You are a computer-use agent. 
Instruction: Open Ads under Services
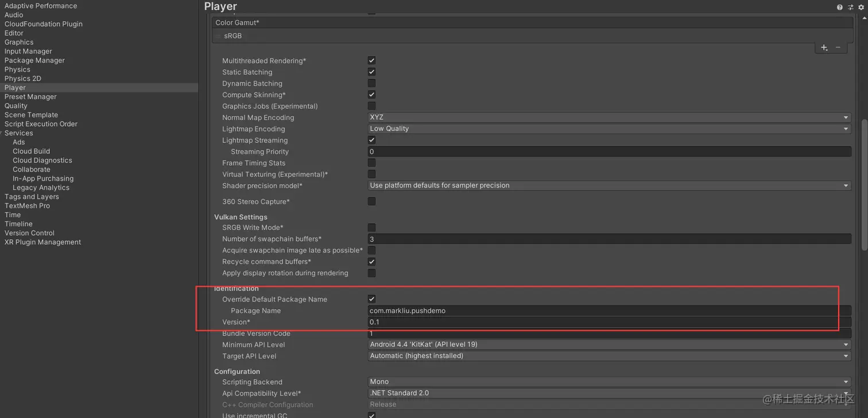tap(19, 142)
